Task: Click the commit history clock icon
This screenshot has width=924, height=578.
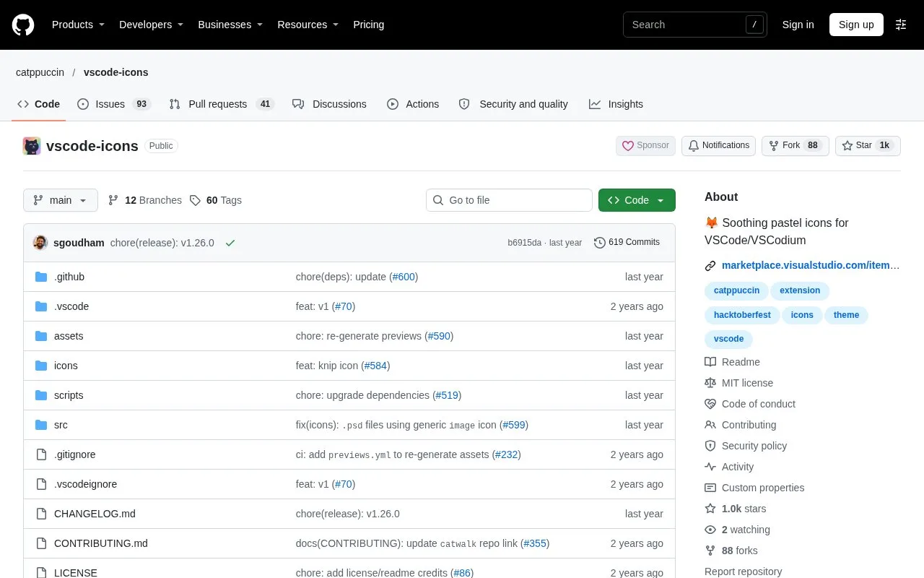Action: [x=599, y=243]
